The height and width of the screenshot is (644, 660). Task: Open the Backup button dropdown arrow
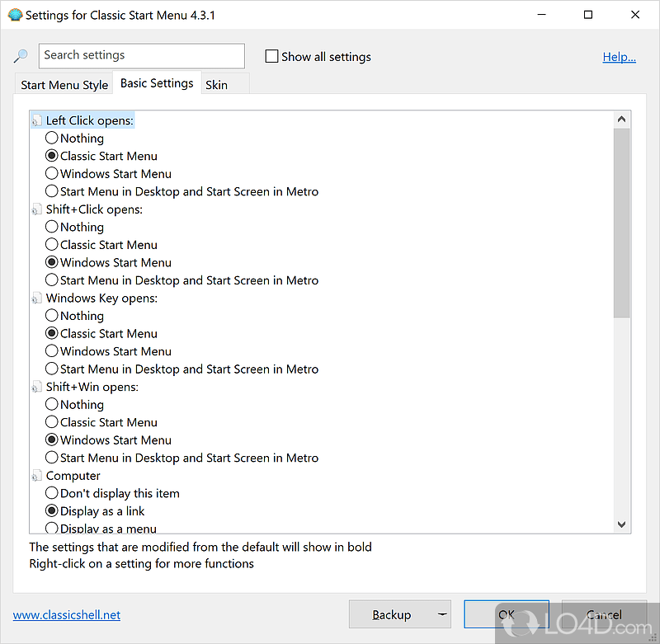pyautogui.click(x=442, y=614)
